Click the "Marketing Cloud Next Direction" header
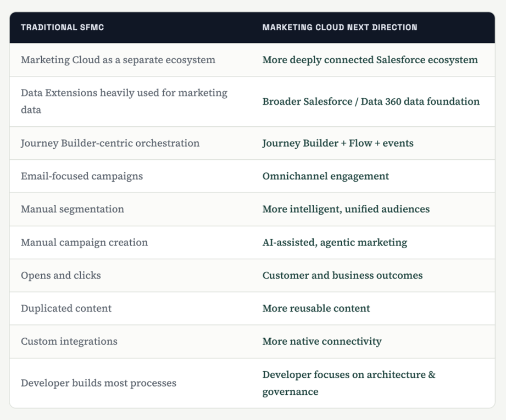 tap(340, 27)
